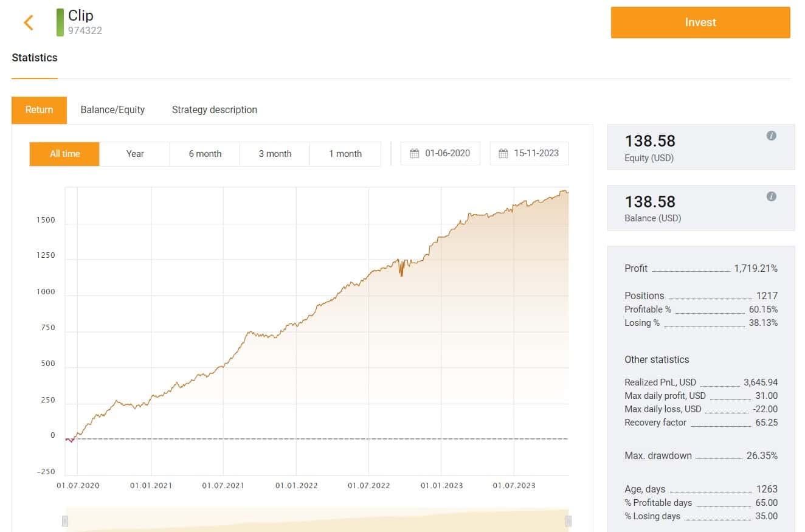Grab the left handle of chart range slider

point(65,521)
